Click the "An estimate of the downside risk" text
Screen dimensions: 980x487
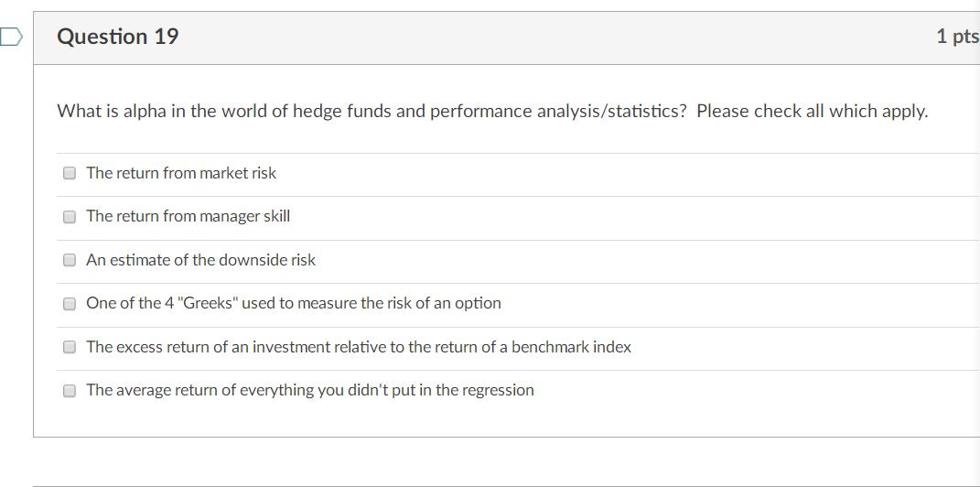pos(200,260)
